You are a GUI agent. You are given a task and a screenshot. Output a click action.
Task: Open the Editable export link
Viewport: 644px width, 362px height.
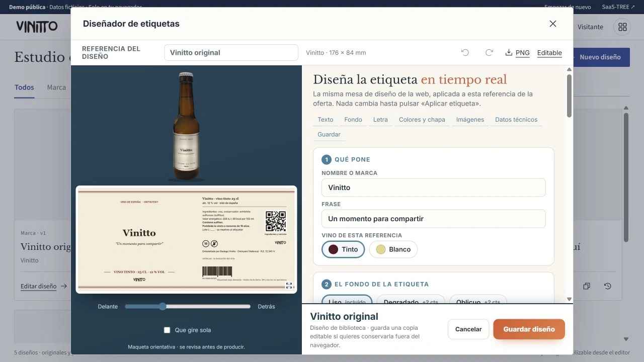pyautogui.click(x=549, y=53)
